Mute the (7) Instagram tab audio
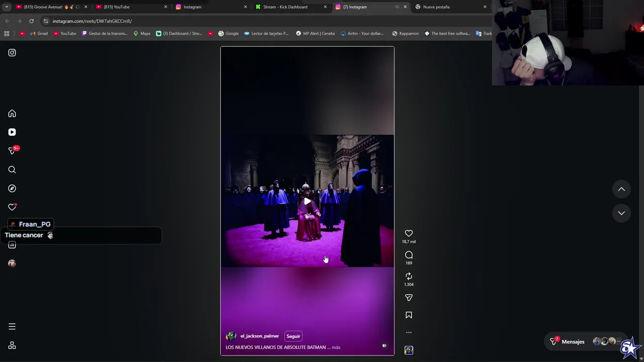This screenshot has width=644, height=362. click(397, 7)
